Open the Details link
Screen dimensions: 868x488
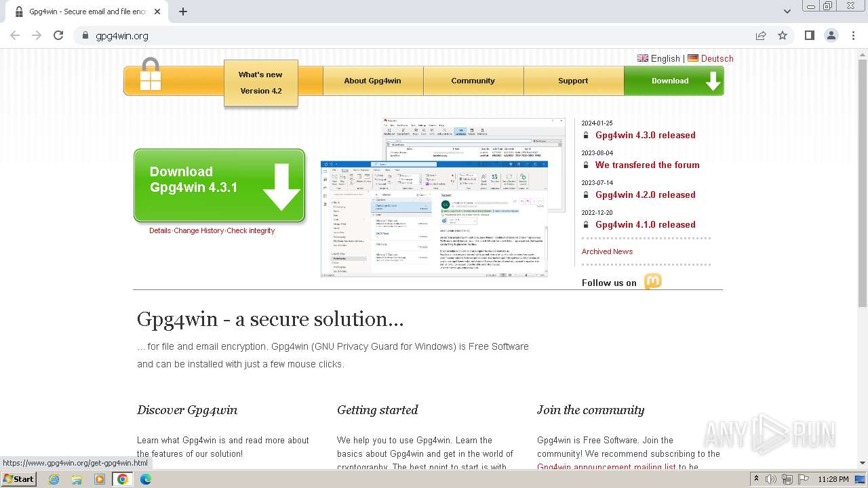coord(160,230)
